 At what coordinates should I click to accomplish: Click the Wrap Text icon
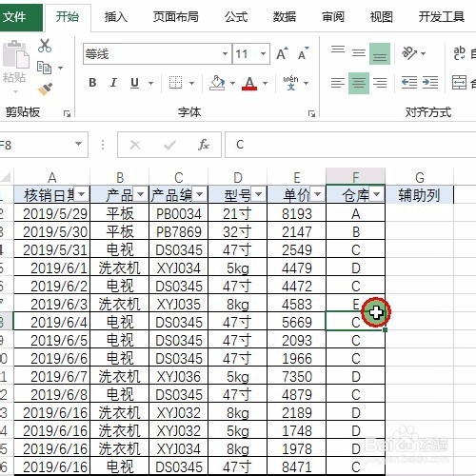click(459, 53)
